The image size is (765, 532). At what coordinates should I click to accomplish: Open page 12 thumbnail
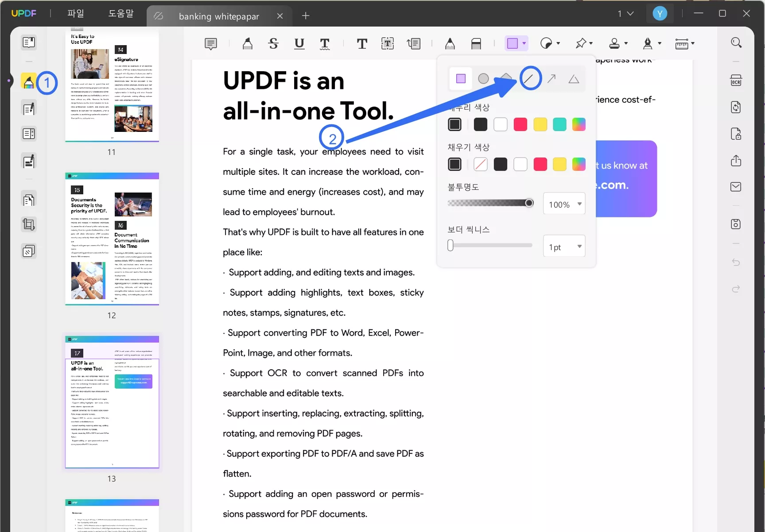coord(112,239)
